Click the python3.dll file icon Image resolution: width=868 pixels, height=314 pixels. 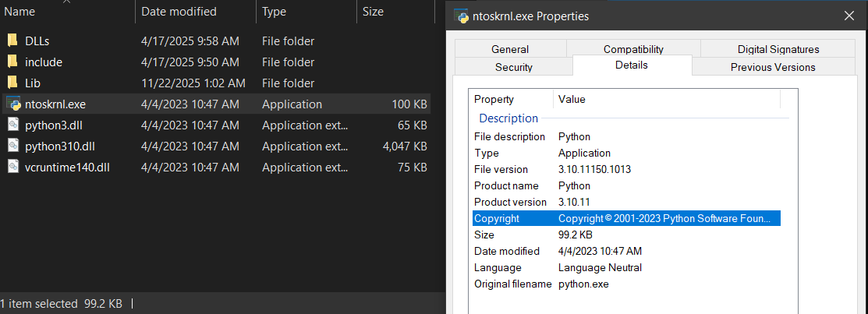13,125
